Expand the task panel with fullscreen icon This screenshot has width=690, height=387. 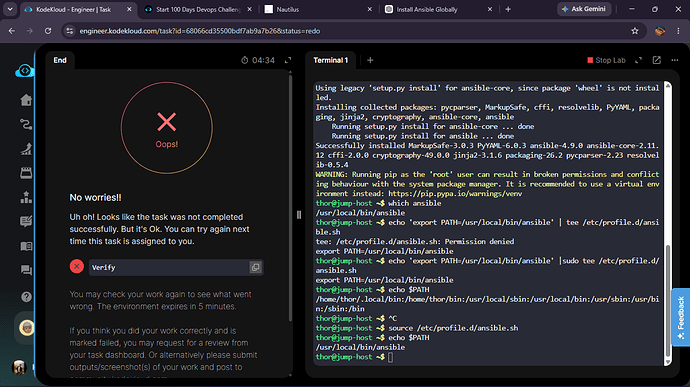coord(288,60)
